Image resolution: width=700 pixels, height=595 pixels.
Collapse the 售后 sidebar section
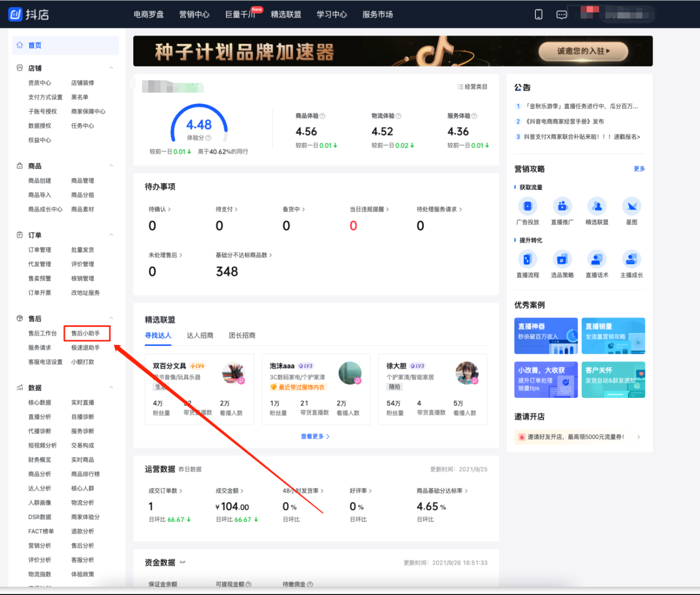coord(111,318)
